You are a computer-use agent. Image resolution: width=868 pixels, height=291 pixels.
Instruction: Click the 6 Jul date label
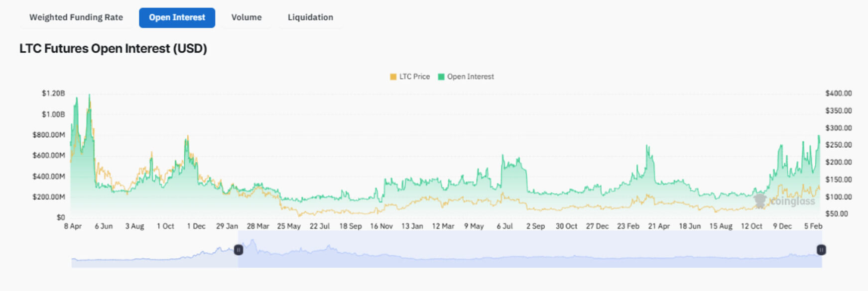[x=504, y=226]
